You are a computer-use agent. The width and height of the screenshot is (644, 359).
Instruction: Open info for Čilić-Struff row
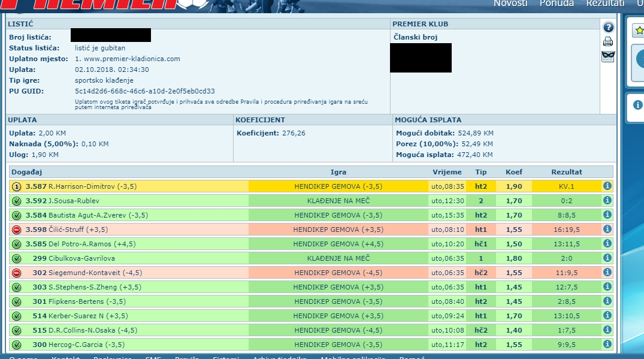[x=607, y=229]
